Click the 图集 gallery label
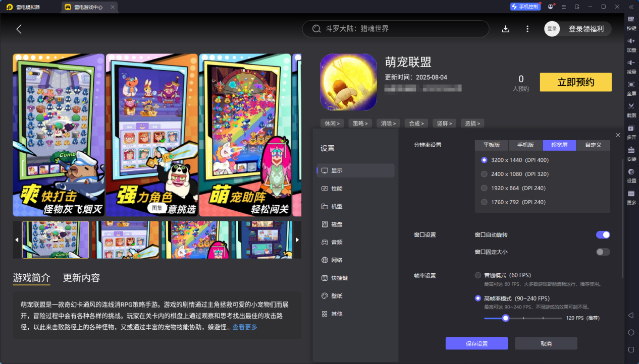This screenshot has height=364, width=639. point(157,207)
